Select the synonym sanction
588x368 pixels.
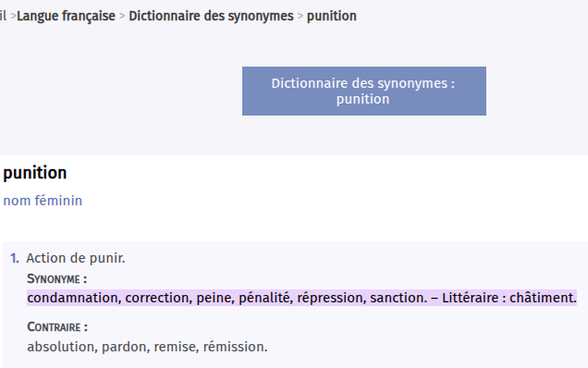398,298
